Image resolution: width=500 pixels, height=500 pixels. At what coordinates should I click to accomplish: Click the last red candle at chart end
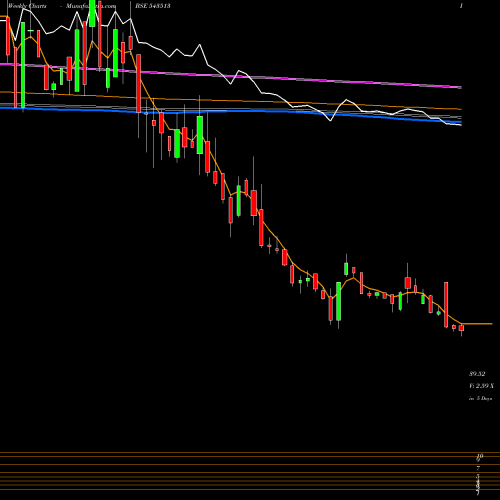pos(461,328)
